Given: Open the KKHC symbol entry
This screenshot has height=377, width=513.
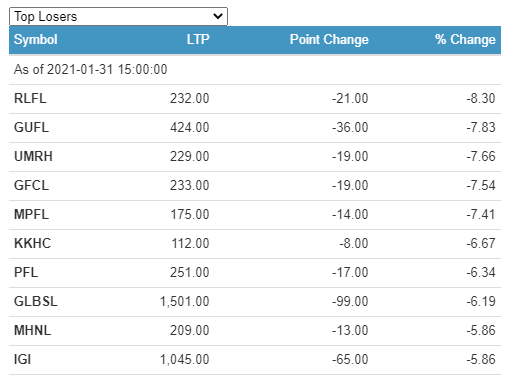Looking at the screenshot, I should (x=32, y=244).
